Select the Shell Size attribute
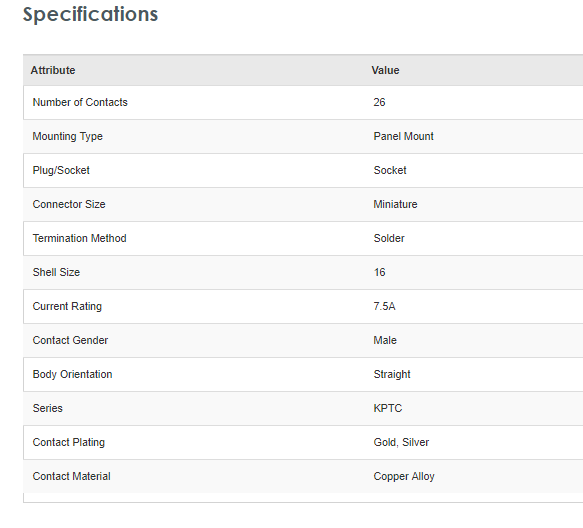This screenshot has width=583, height=528. pyautogui.click(x=56, y=272)
